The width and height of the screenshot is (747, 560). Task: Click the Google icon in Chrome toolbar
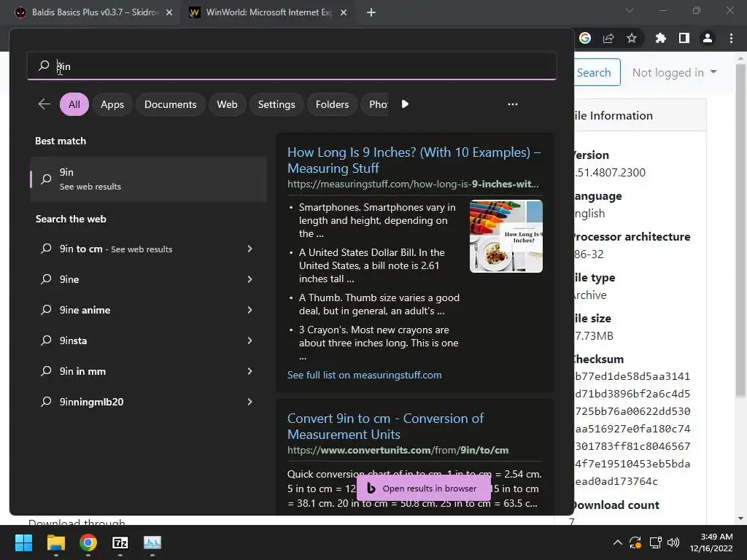[x=585, y=38]
